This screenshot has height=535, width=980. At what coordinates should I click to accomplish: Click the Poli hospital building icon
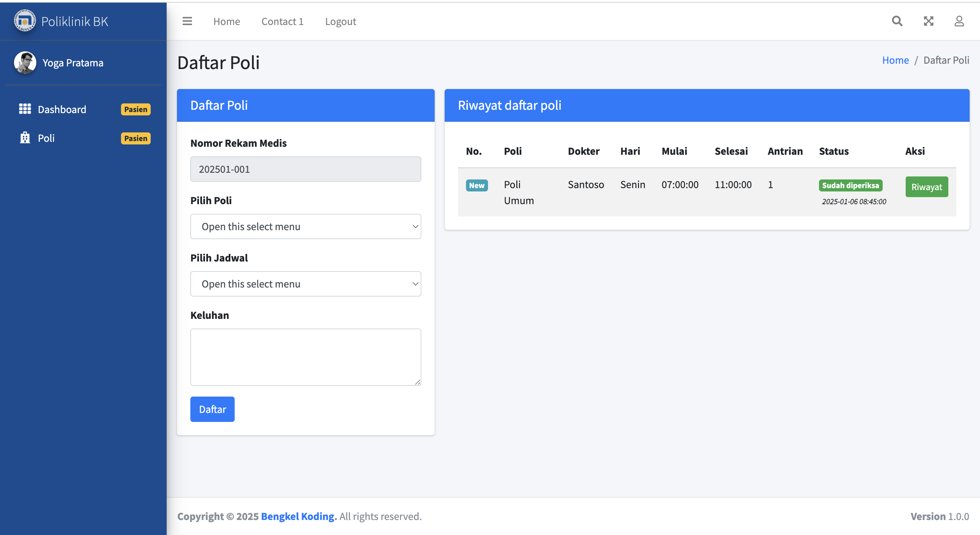click(x=25, y=138)
